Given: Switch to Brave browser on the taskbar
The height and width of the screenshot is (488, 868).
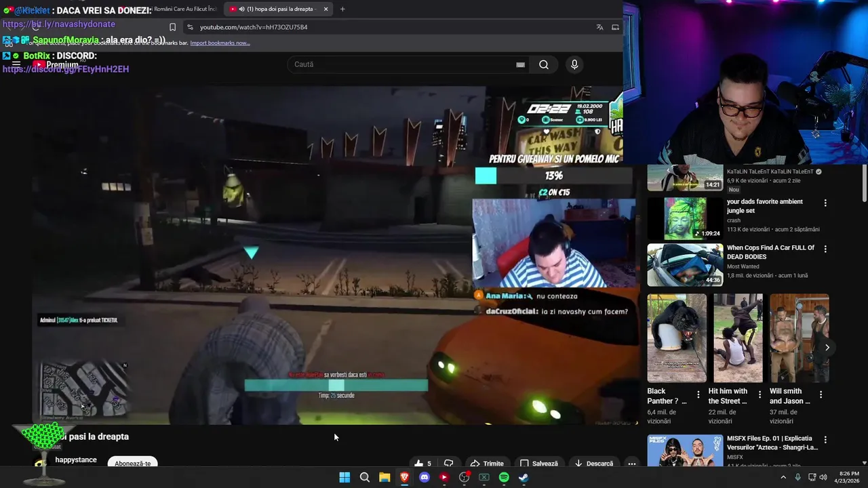Looking at the screenshot, I should click(404, 477).
